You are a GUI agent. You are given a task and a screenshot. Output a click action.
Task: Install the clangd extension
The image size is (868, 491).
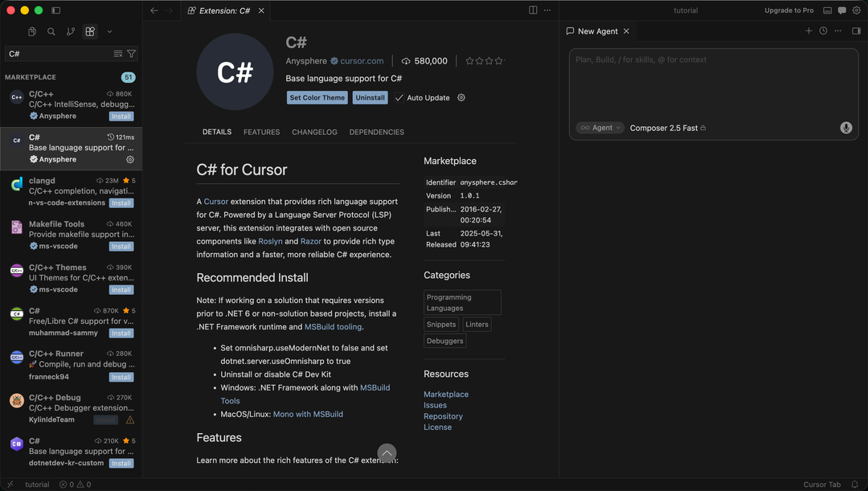coord(121,203)
